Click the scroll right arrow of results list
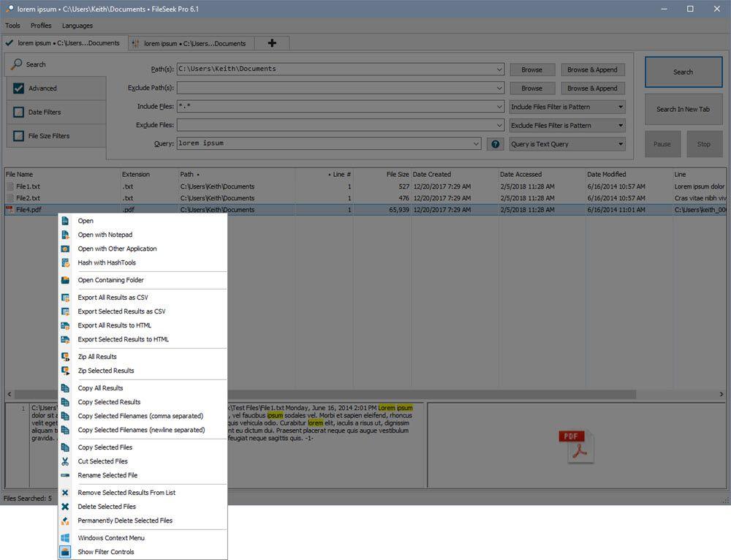The height and width of the screenshot is (560, 731). (x=721, y=395)
